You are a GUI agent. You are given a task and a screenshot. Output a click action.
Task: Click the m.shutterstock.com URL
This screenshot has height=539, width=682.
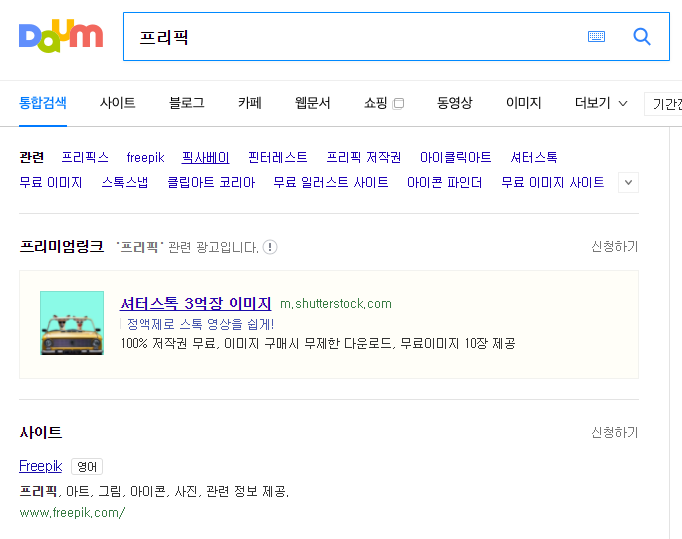pos(336,304)
